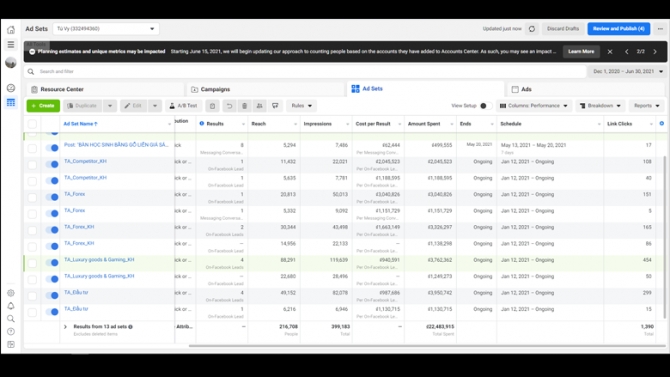Click the account profile avatar
The height and width of the screenshot is (377, 670).
[11, 62]
